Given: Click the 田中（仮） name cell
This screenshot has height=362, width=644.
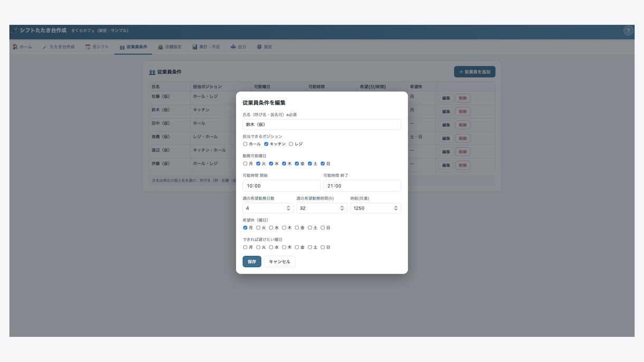Looking at the screenshot, I should pyautogui.click(x=169, y=125).
